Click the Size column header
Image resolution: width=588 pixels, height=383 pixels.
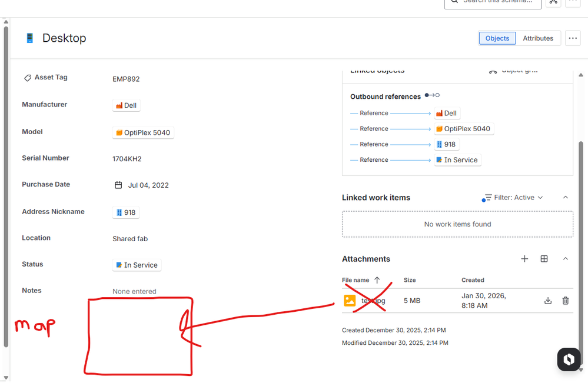click(x=410, y=280)
